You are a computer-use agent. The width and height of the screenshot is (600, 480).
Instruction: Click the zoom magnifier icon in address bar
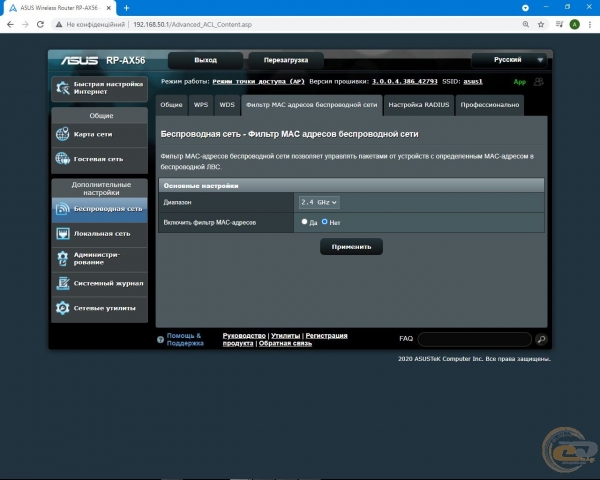[x=526, y=24]
